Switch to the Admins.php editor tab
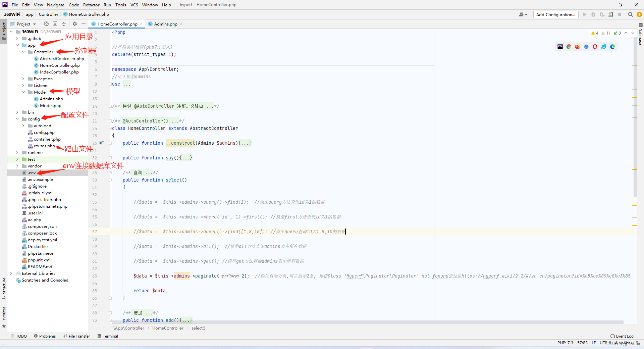 [165, 24]
